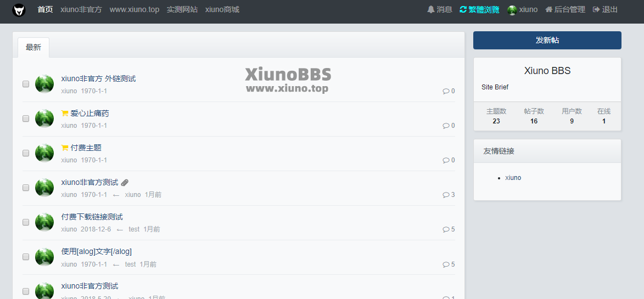
Task: Click last replier test on 付费下载链接测试
Action: coord(134,229)
